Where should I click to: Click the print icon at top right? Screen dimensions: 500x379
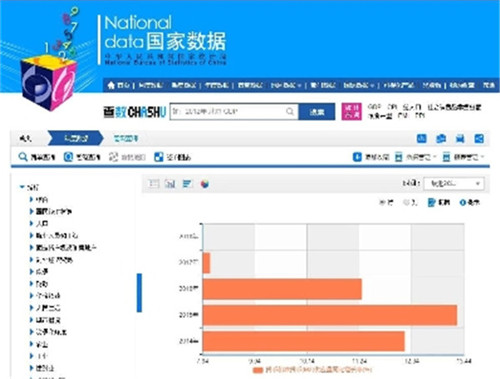pos(460,139)
